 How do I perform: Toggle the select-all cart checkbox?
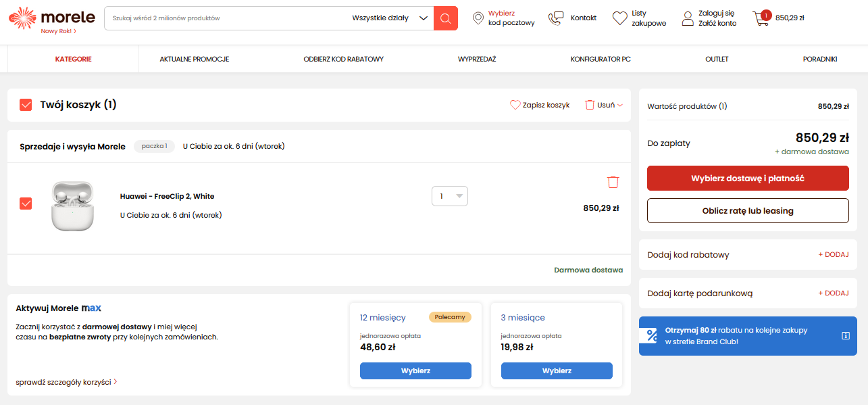point(26,105)
